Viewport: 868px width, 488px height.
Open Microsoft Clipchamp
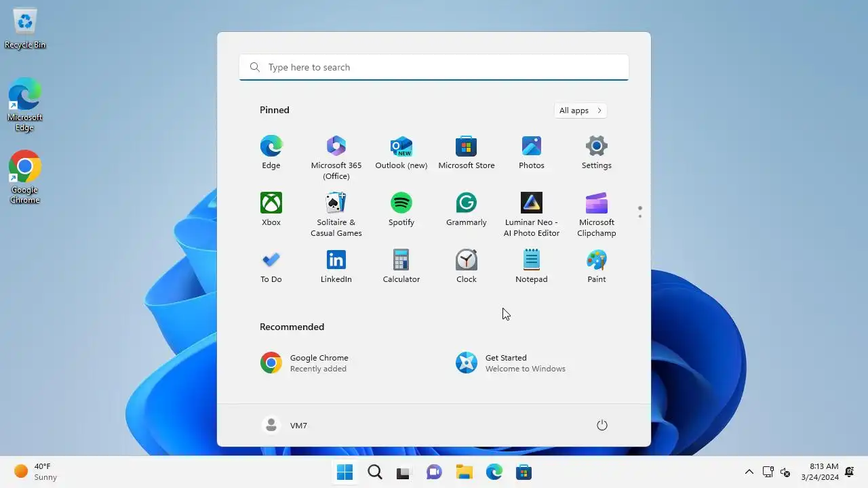(597, 214)
